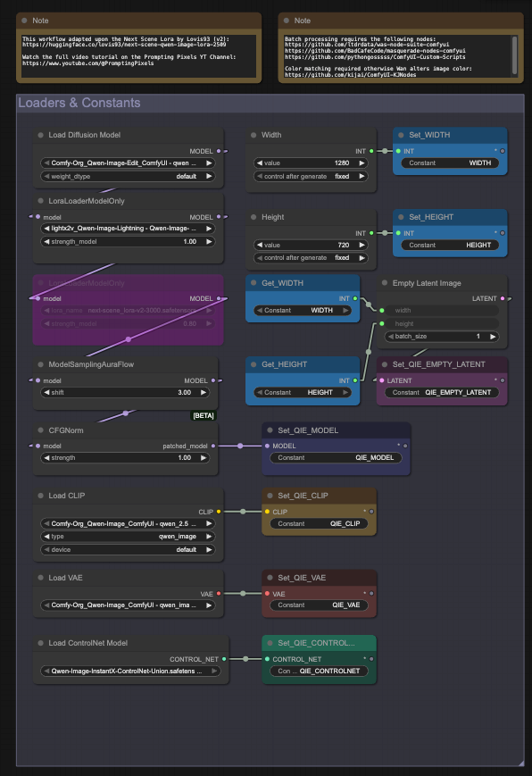The image size is (532, 776).
Task: Click the pink LATENT output port on Empty Latent Image
Action: click(503, 299)
